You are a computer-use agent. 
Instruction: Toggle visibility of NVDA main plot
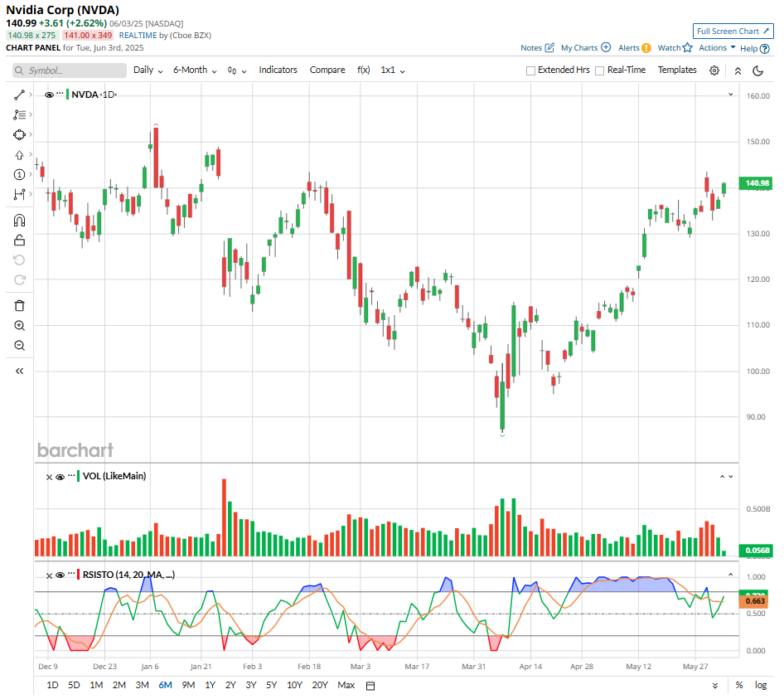click(x=49, y=95)
